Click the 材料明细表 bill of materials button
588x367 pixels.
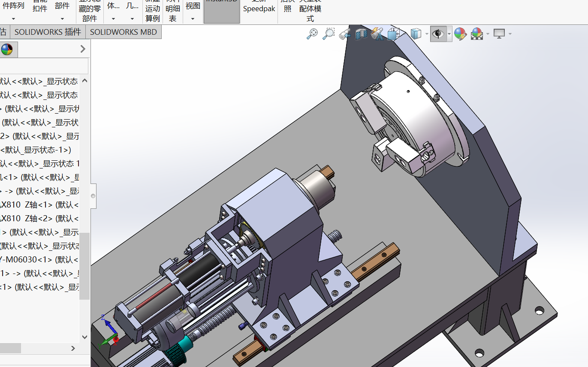pos(172,11)
